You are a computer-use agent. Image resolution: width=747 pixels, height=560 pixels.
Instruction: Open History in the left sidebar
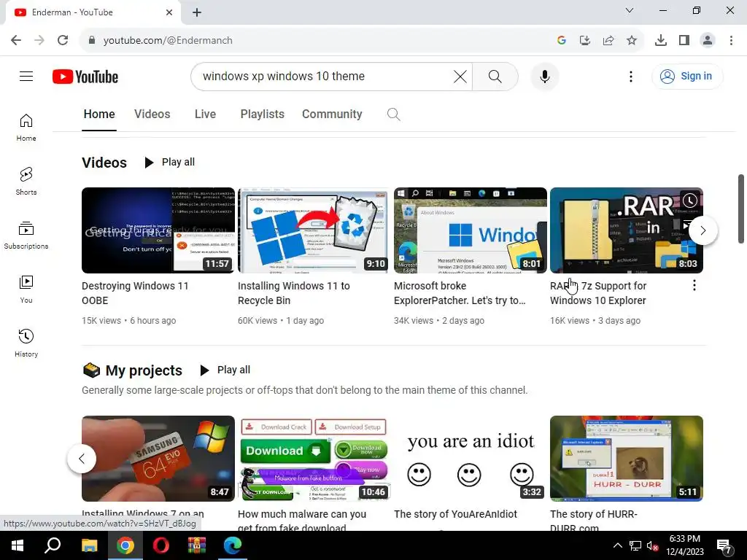click(x=26, y=343)
